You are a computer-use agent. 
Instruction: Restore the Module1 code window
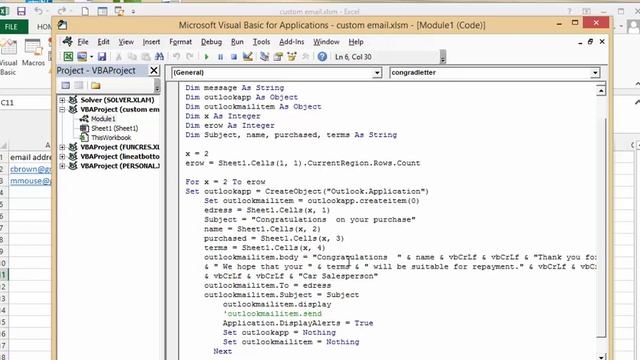590,42
